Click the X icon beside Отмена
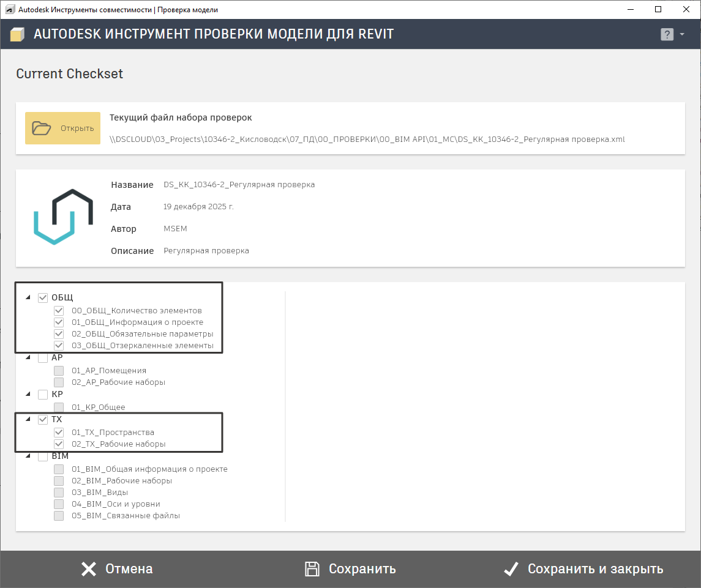The width and height of the screenshot is (701, 588). 89,569
